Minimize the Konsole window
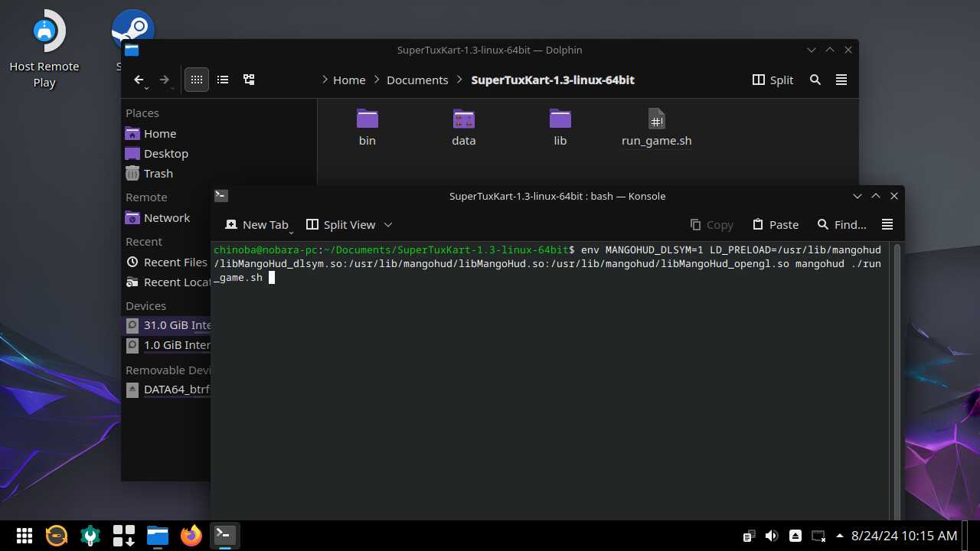This screenshot has height=551, width=980. point(857,196)
